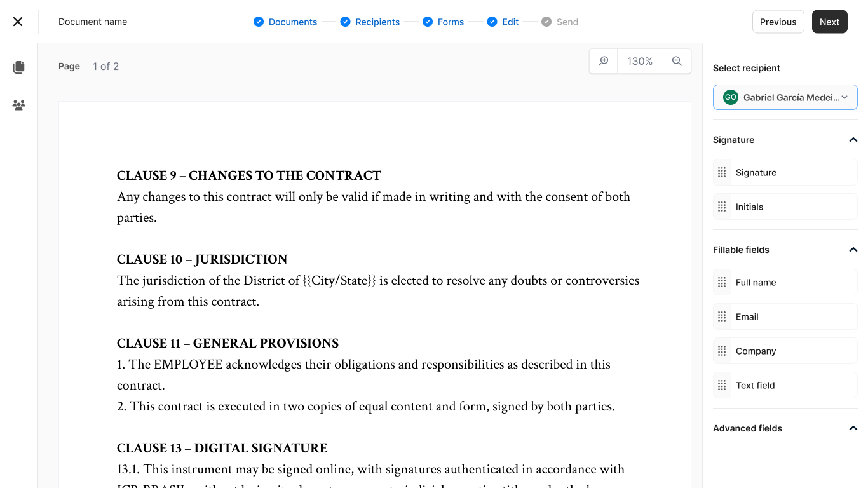Click the drag handle on the Full name field
The height and width of the screenshot is (488, 868).
click(x=722, y=281)
